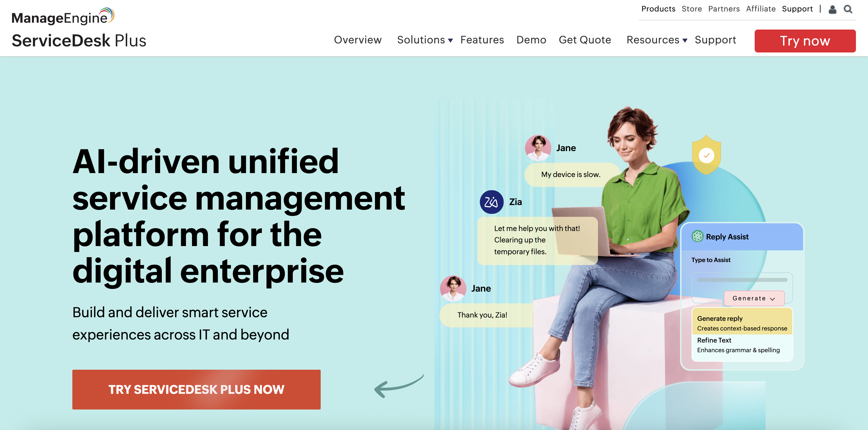Click Jane's avatar above 'Thank you, Zia!'
868x430 pixels.
(x=453, y=288)
